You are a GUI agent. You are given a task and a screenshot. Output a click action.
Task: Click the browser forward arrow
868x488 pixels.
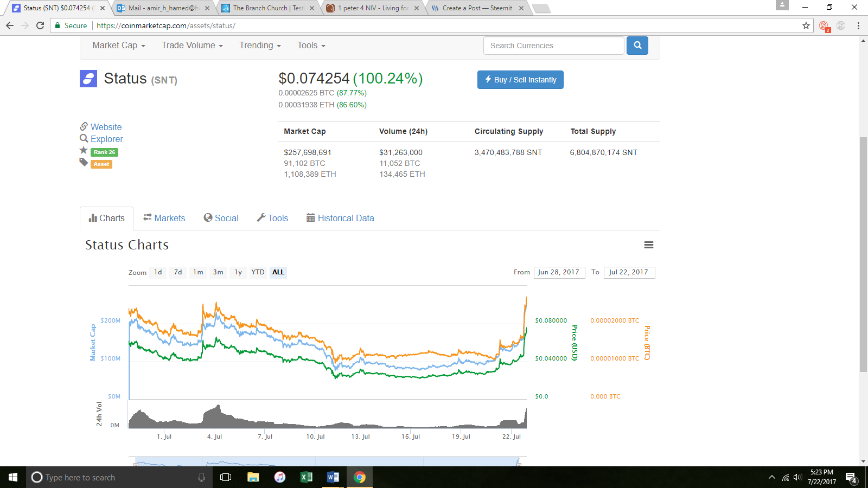pos(25,25)
